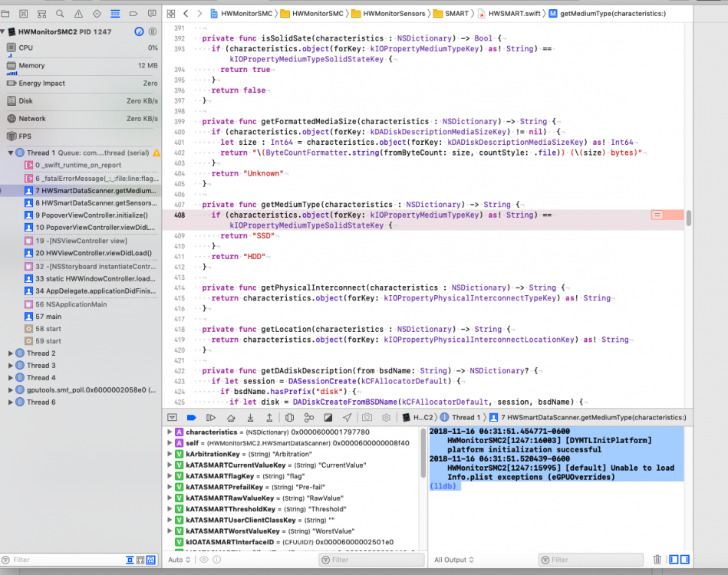
Task: Click the variables view Filter field
Action: 371,560
